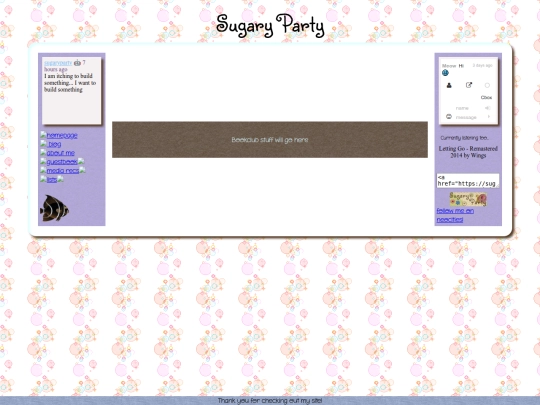
Task: Click the pop-out icon in the chat box
Action: pos(469,85)
